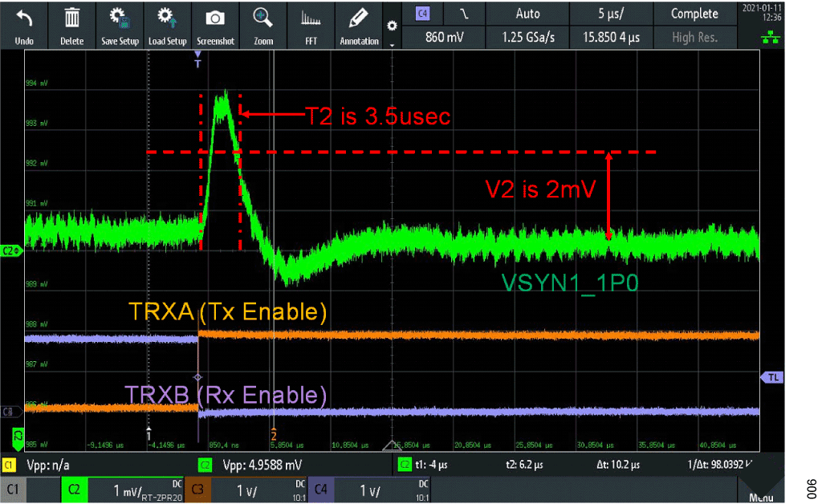
Task: Select the C2 channel tab
Action: coord(72,489)
